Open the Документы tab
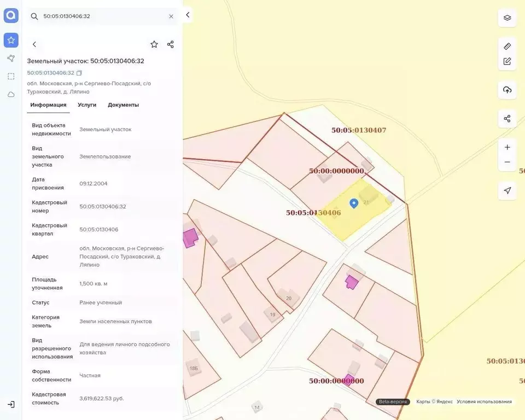Screen dimensions: 525x420 click(124, 104)
